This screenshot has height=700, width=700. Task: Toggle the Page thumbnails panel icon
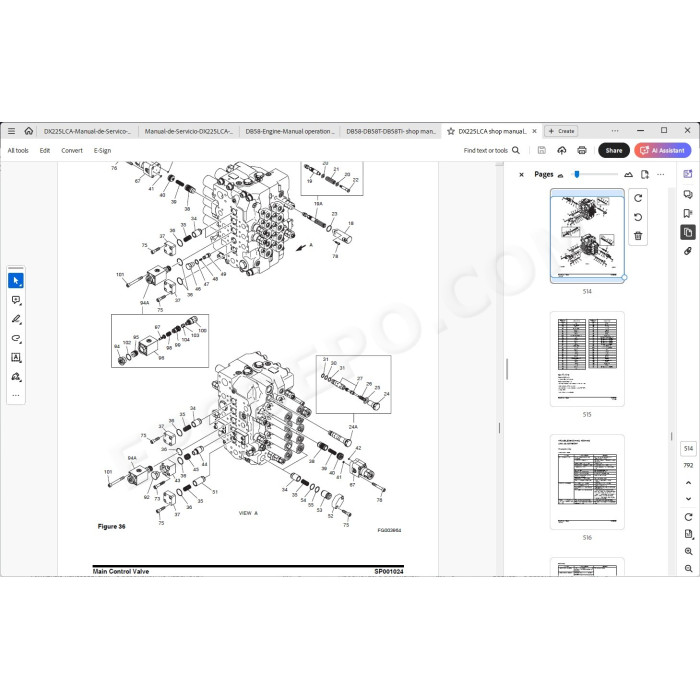(x=688, y=232)
